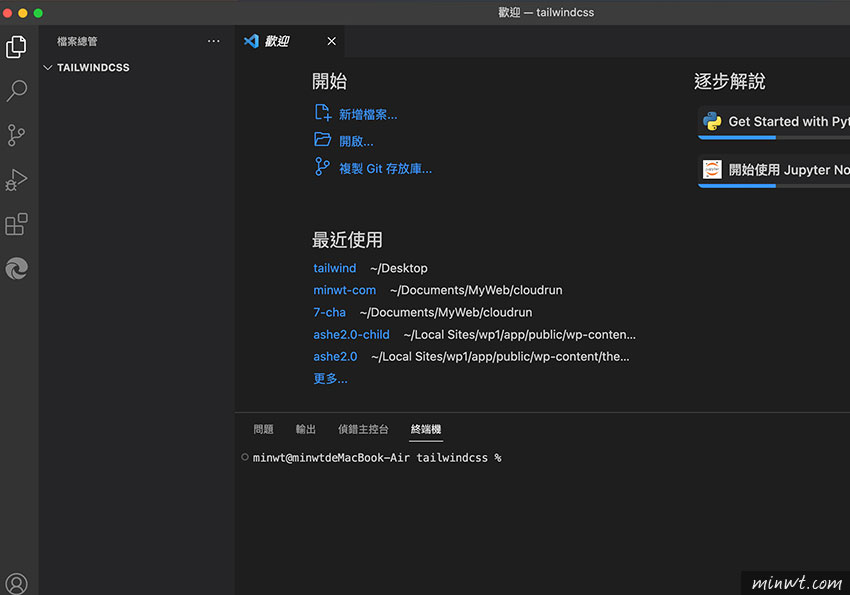Open recent folder tailwind
This screenshot has width=850, height=595.
coord(334,268)
